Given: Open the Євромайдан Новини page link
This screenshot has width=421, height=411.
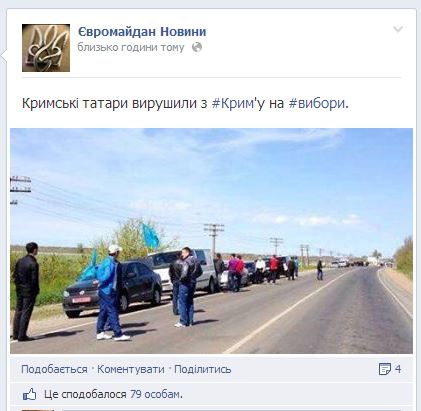Looking at the screenshot, I should coord(142,32).
